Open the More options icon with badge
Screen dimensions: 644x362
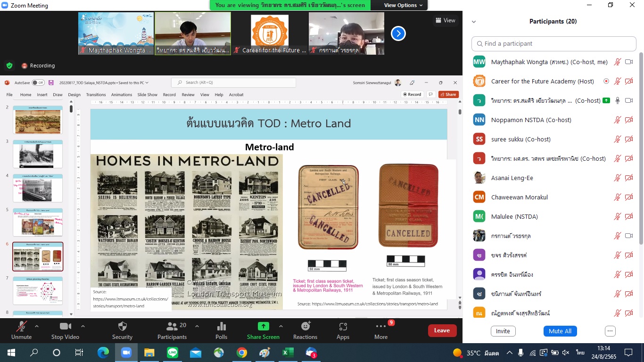381,330
